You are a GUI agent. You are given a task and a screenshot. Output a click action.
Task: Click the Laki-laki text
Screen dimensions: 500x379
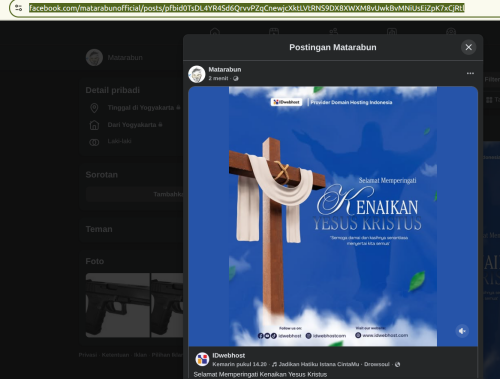click(119, 141)
